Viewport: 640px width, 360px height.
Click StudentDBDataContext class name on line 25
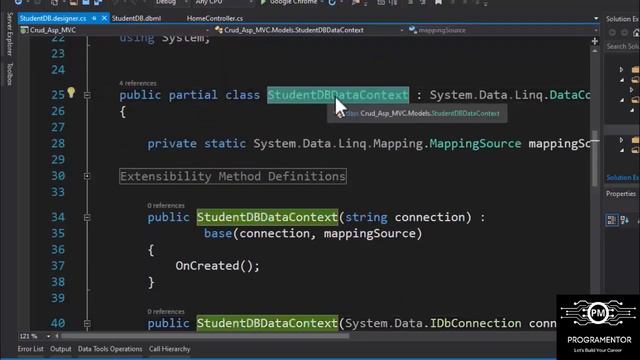[338, 95]
